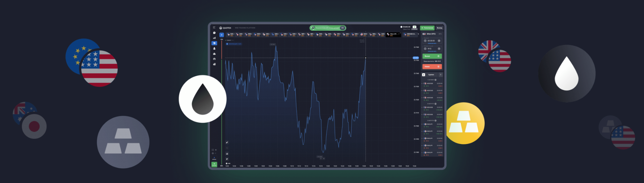Open the analytics icon at the sidebar bottom
Image resolution: width=644 pixels, height=183 pixels.
[x=214, y=64]
